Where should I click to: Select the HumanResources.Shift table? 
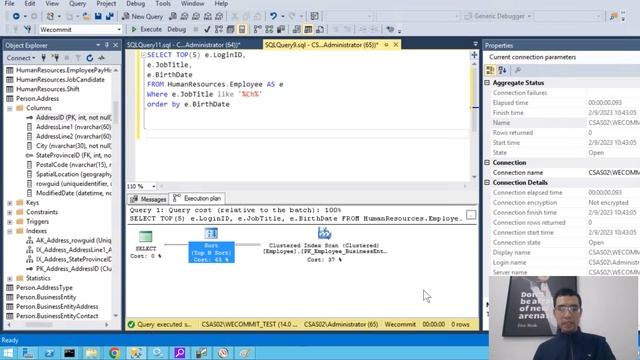click(47, 89)
